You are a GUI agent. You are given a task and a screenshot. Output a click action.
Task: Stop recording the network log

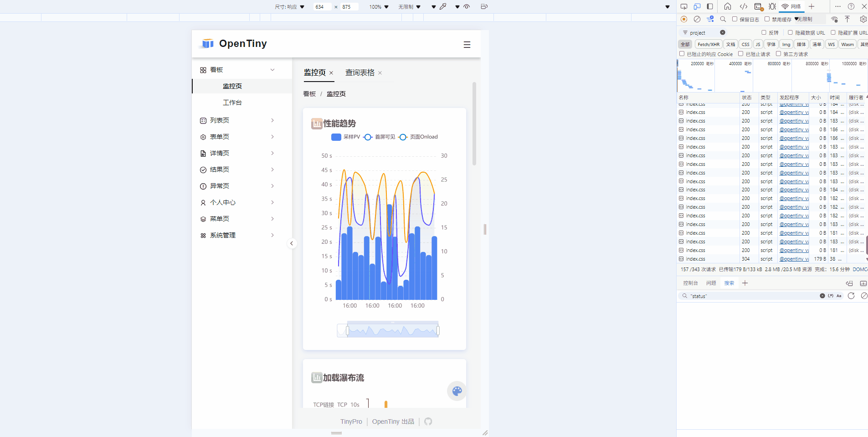[x=684, y=19]
